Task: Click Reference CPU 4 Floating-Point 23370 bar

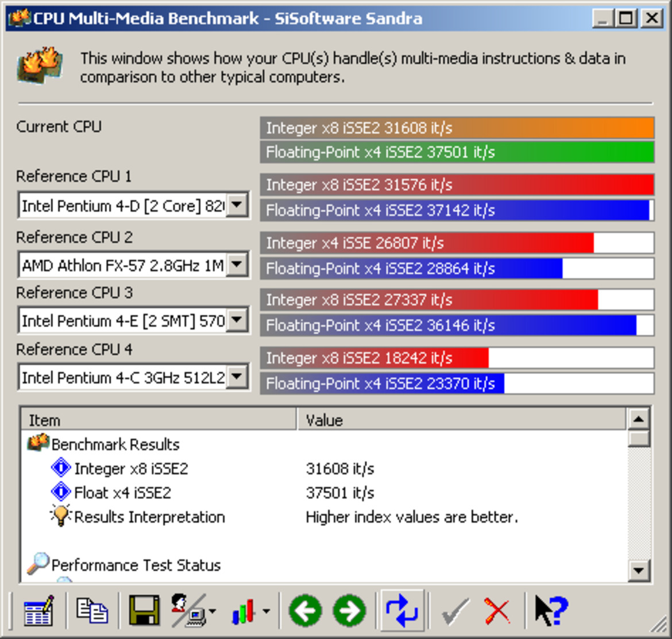Action: click(x=457, y=384)
